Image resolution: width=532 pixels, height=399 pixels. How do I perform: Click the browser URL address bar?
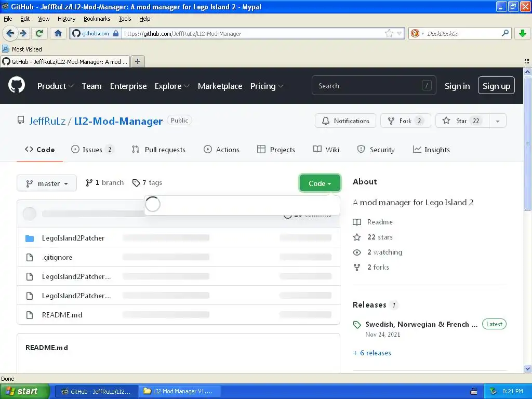tap(253, 33)
